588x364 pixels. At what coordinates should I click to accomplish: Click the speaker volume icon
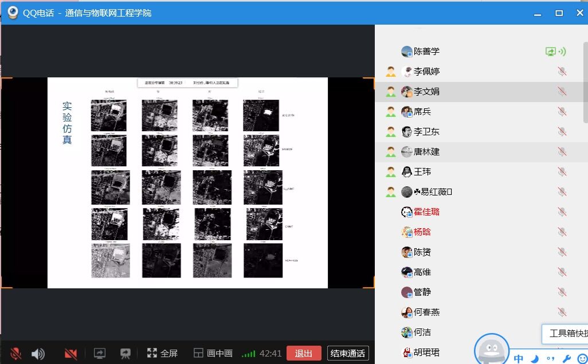38,354
